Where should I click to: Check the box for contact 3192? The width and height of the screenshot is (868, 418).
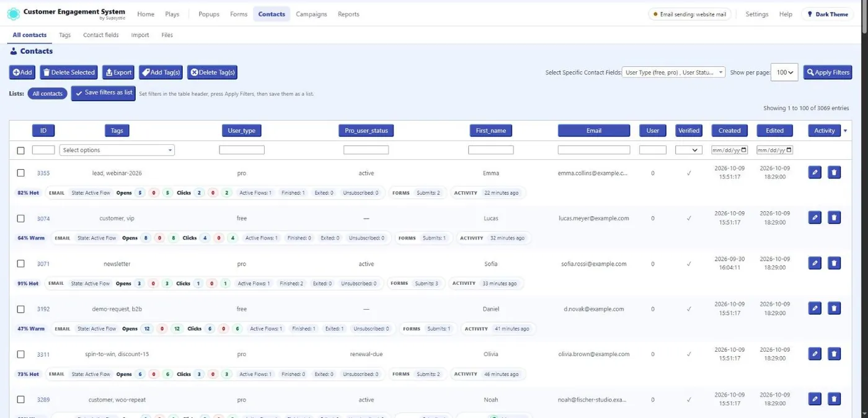pyautogui.click(x=20, y=308)
